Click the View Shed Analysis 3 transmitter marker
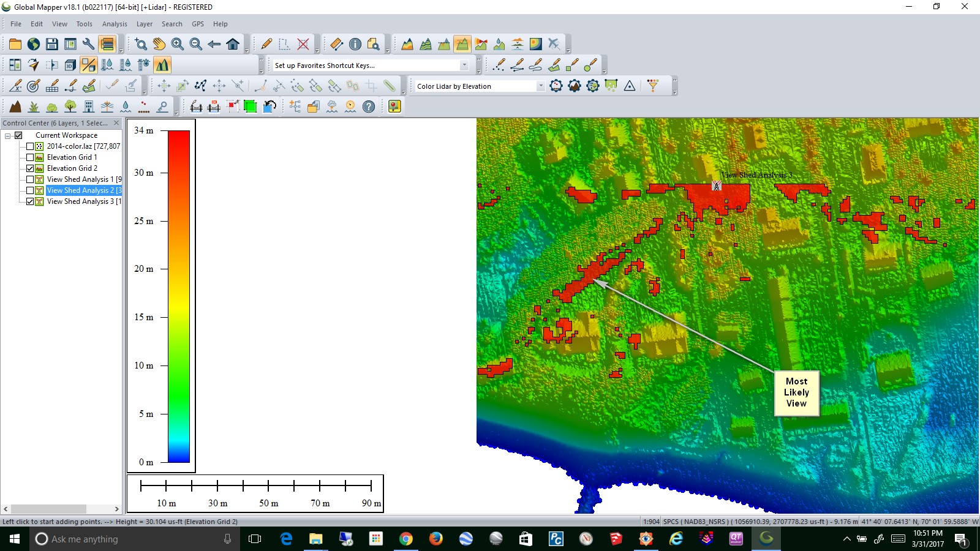This screenshot has width=980, height=551. (716, 185)
